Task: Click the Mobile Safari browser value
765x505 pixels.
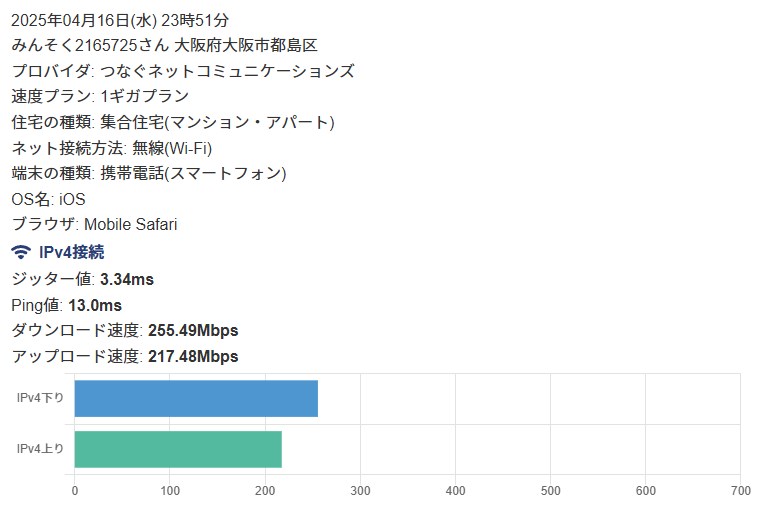Action: [x=131, y=226]
